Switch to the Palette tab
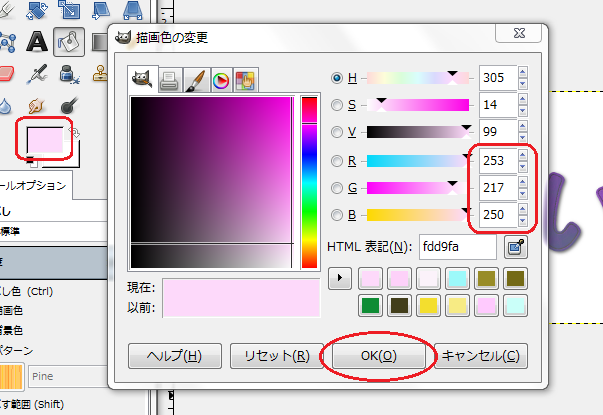The height and width of the screenshot is (415, 603). [x=245, y=80]
